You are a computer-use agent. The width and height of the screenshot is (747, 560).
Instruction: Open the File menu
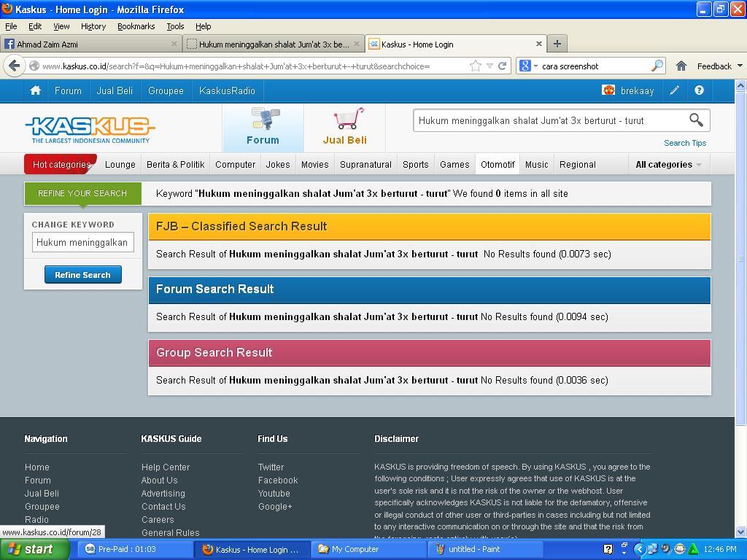click(11, 27)
